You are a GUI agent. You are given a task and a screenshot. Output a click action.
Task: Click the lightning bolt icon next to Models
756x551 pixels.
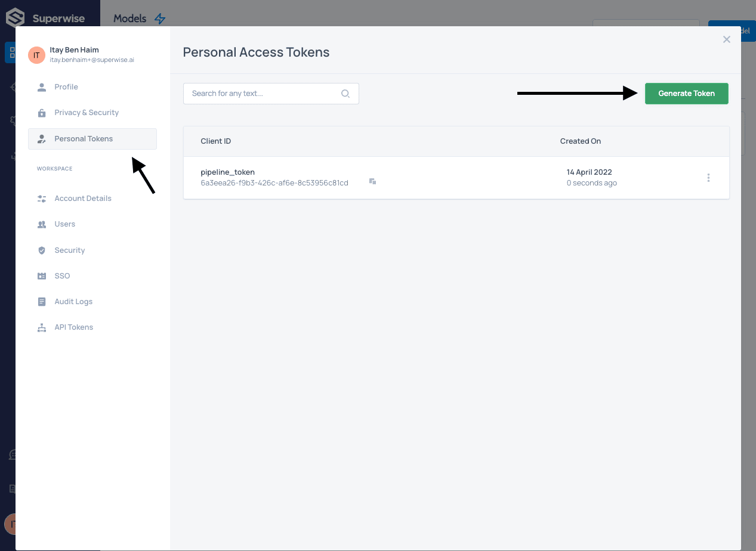point(159,18)
